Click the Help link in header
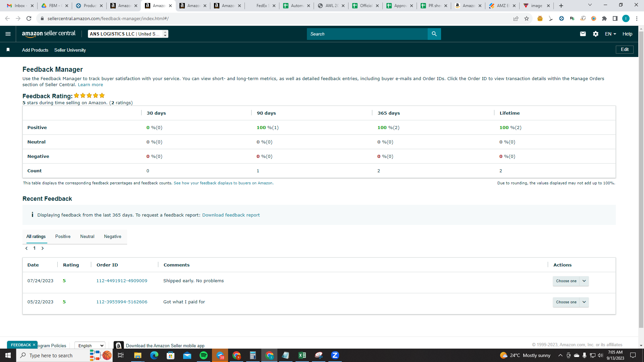The image size is (644, 362). pos(627,34)
